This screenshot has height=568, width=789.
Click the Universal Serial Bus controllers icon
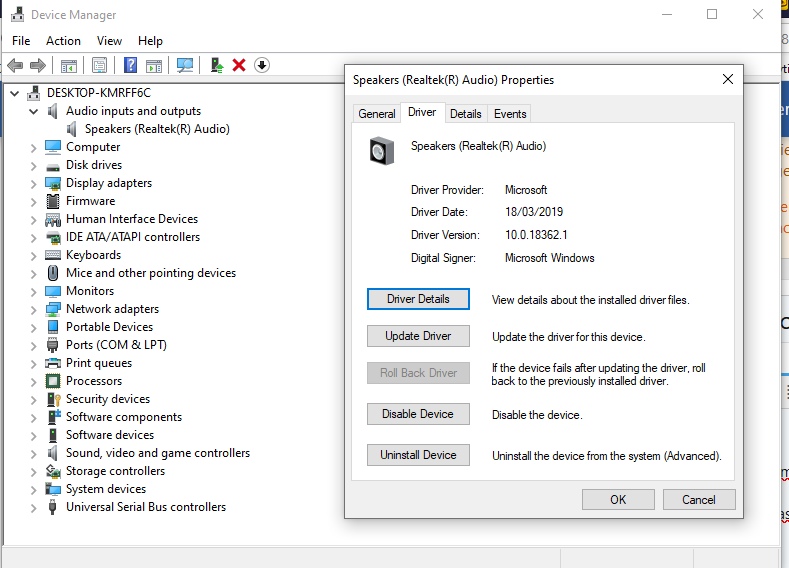(52, 507)
